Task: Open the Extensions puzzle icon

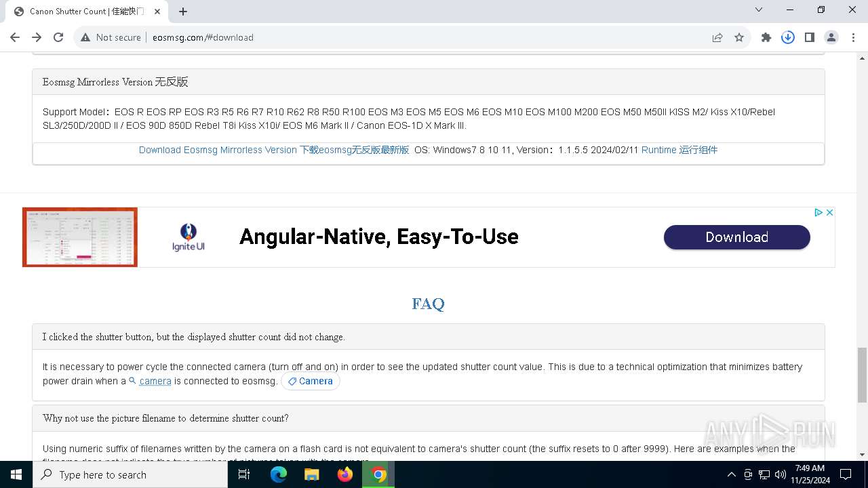Action: (x=766, y=37)
